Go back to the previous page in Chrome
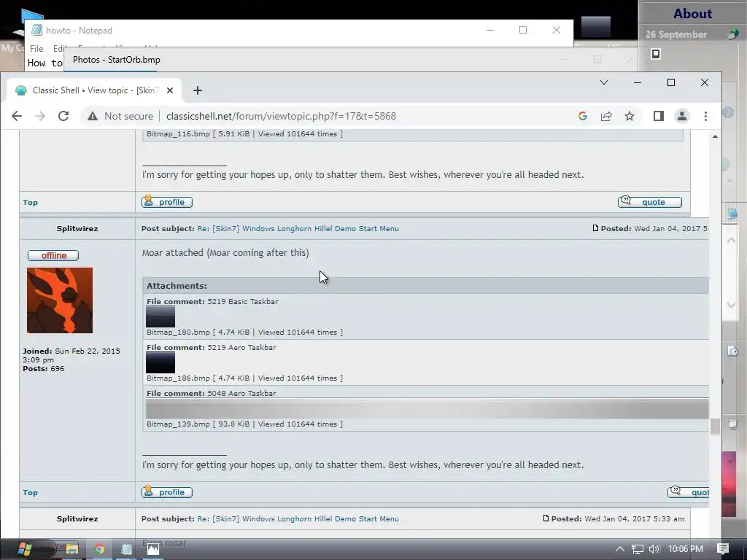This screenshot has width=747, height=560. [x=17, y=116]
